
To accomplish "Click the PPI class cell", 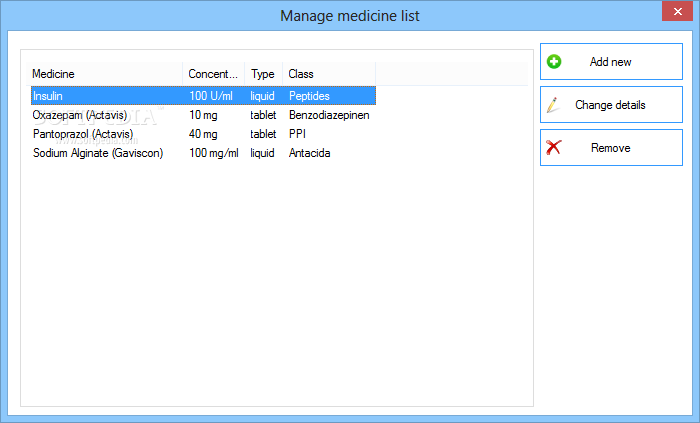I will coord(297,134).
